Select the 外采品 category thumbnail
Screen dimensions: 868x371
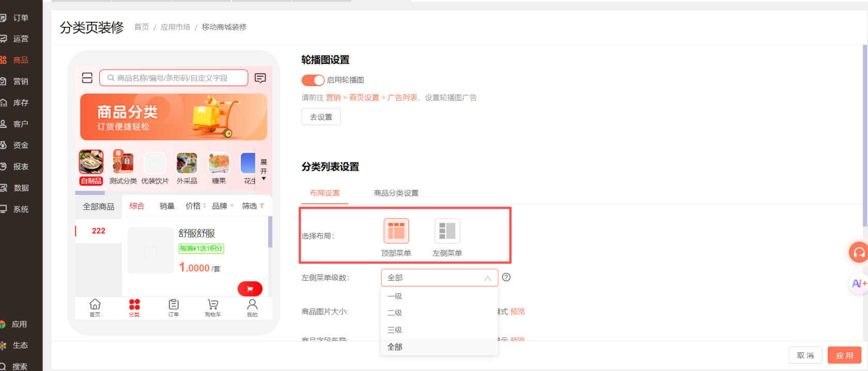click(187, 167)
